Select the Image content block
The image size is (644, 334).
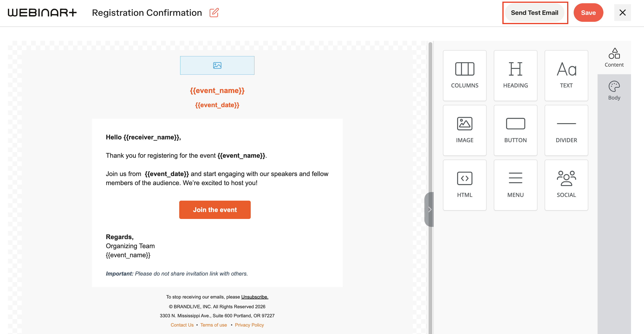(x=465, y=130)
